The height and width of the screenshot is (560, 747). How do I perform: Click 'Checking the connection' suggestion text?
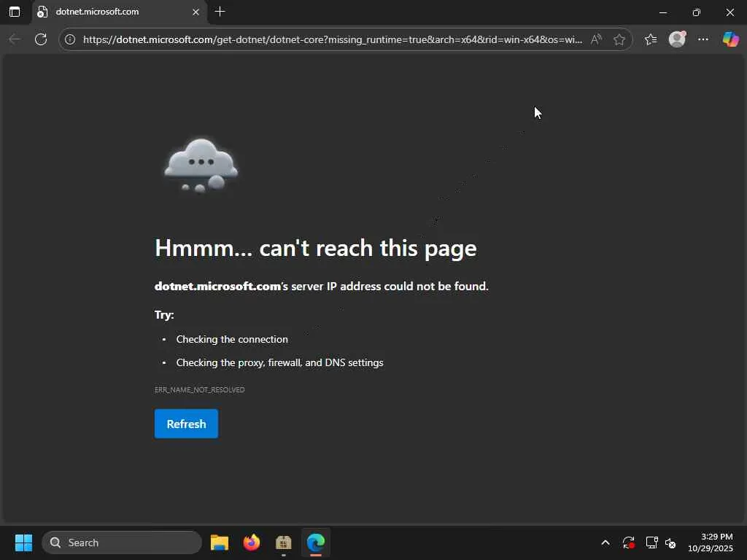coord(232,339)
